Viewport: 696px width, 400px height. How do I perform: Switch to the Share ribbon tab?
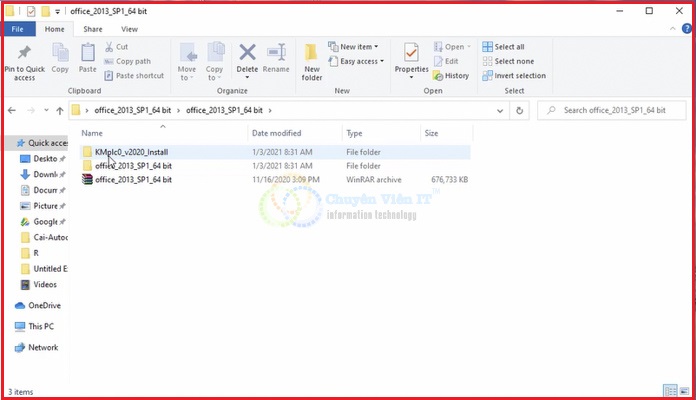point(93,29)
